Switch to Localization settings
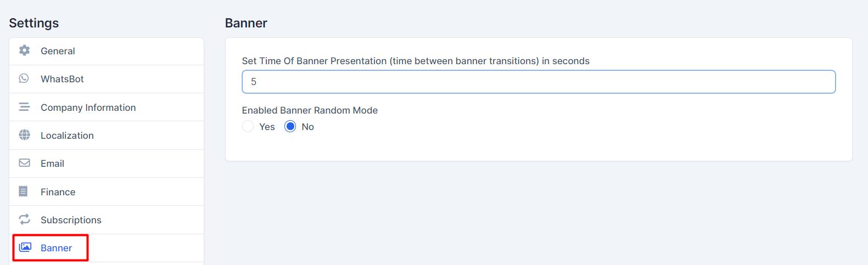This screenshot has height=265, width=868. 67,136
